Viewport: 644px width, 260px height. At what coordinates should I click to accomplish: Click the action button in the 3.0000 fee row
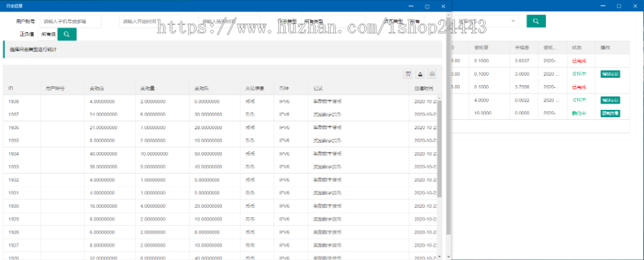(610, 74)
